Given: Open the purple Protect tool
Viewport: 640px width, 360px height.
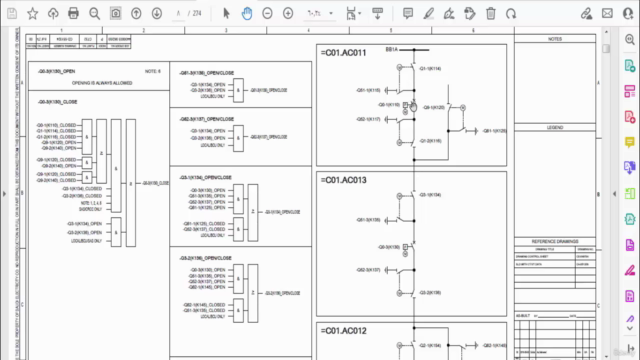Looking at the screenshot, I should (x=630, y=245).
